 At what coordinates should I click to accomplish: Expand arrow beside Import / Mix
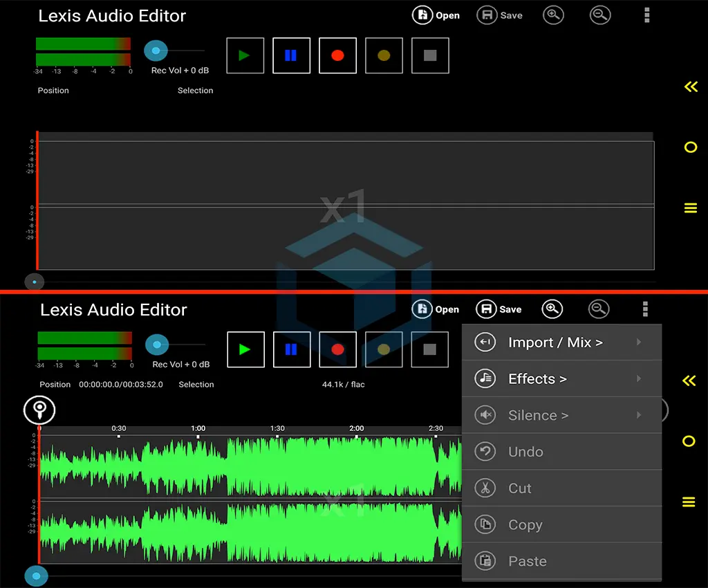click(x=639, y=342)
